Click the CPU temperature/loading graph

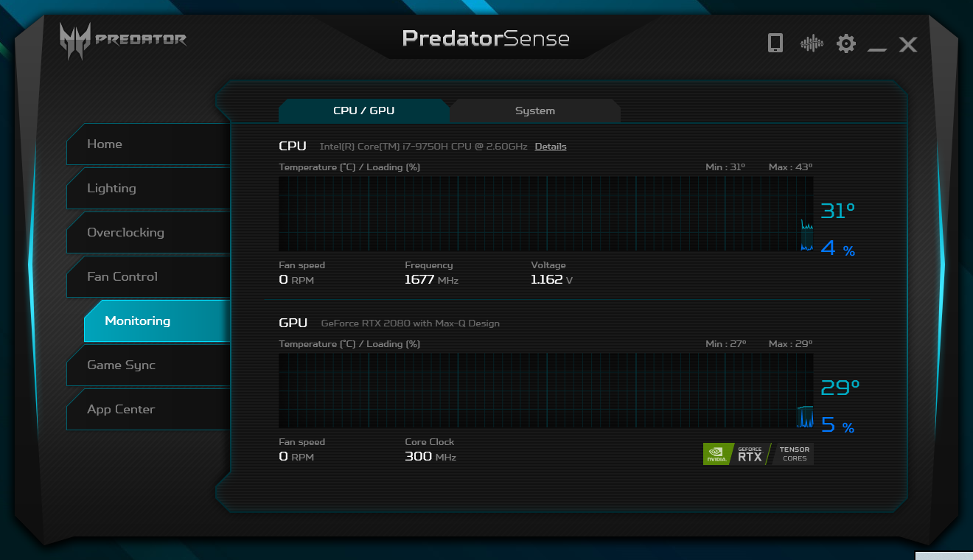(546, 214)
